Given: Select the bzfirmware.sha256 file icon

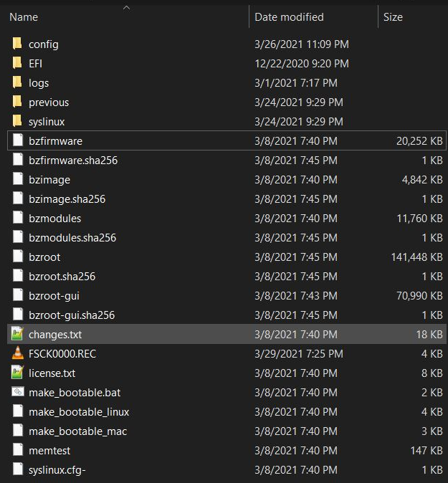Looking at the screenshot, I should [x=18, y=161].
